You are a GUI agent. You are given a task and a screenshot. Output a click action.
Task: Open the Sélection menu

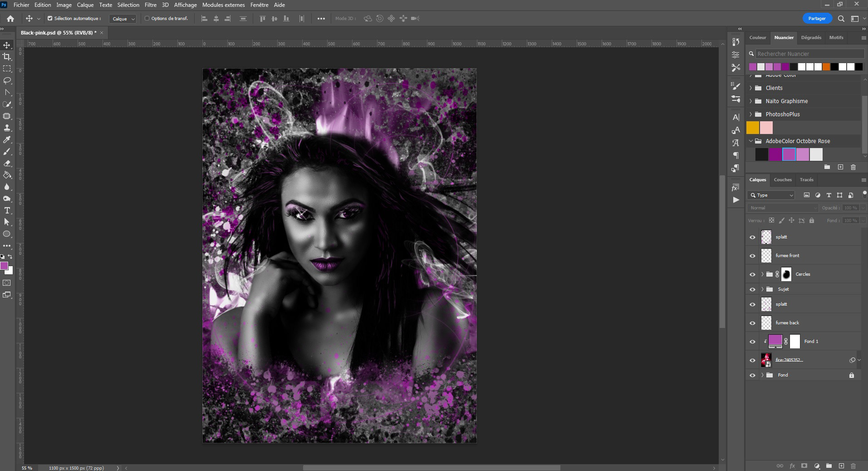pyautogui.click(x=128, y=5)
